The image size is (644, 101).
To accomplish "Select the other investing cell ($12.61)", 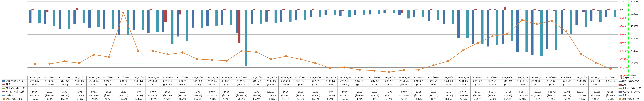I will click(271, 92).
